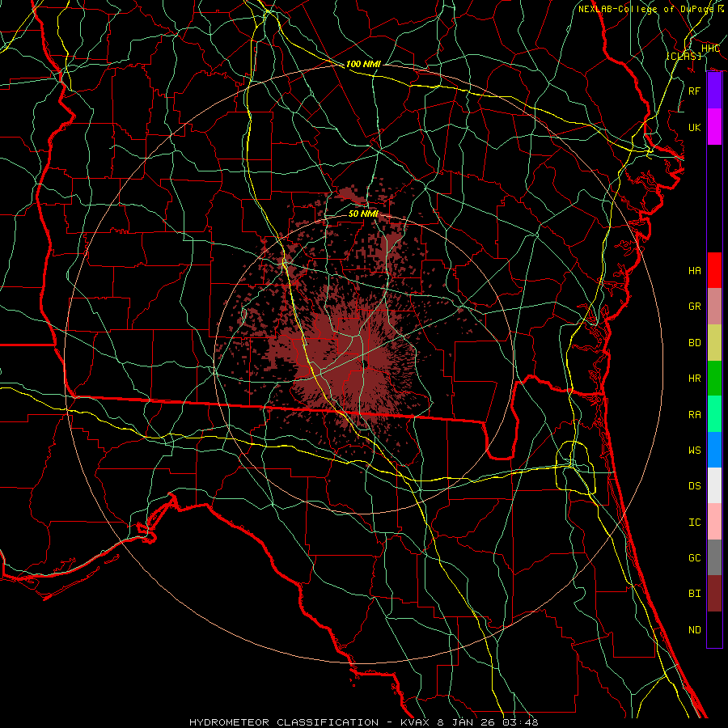Click the light pink IC legend swatch
The image size is (728, 728).
[x=714, y=522]
